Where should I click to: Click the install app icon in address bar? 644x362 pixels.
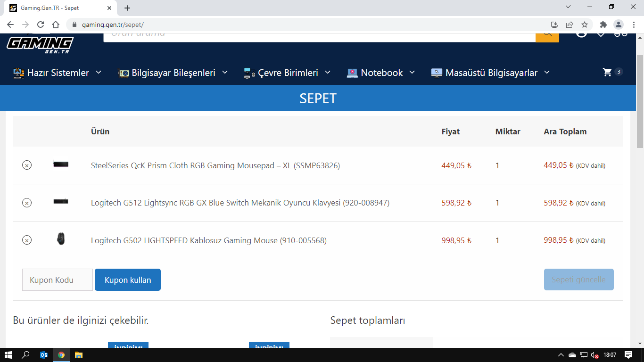pyautogui.click(x=554, y=25)
